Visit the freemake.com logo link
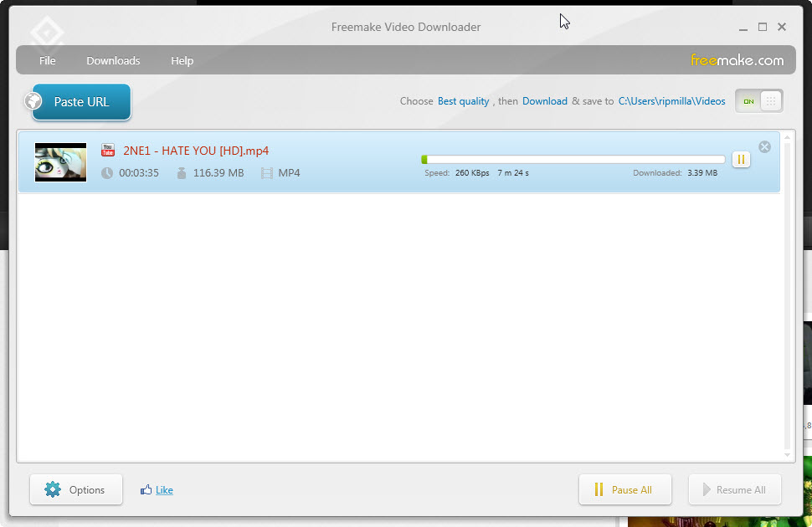 [x=737, y=60]
